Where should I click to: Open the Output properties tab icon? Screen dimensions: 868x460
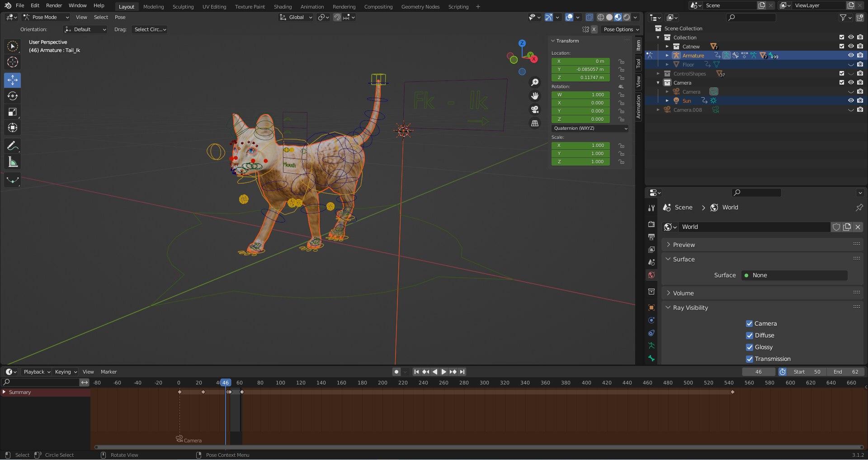651,237
